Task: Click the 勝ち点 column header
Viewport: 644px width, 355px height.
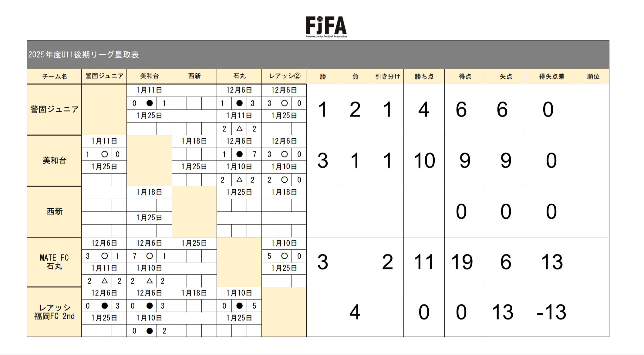Action: pyautogui.click(x=424, y=76)
